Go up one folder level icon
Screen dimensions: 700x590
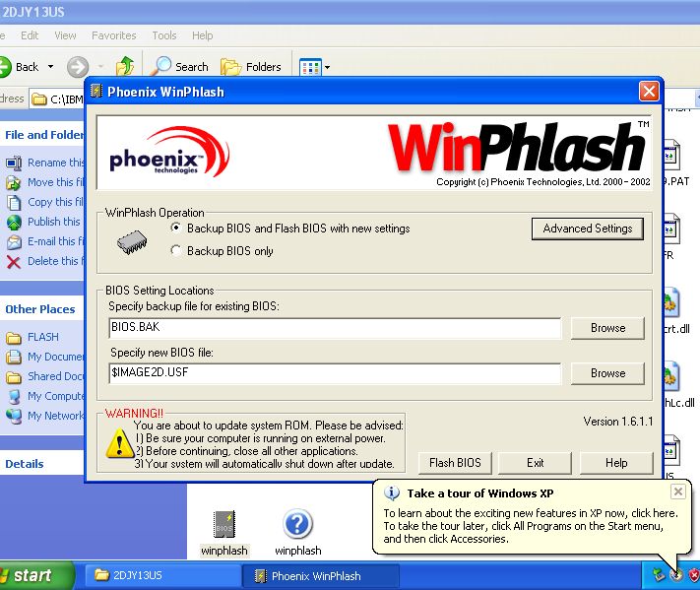125,67
